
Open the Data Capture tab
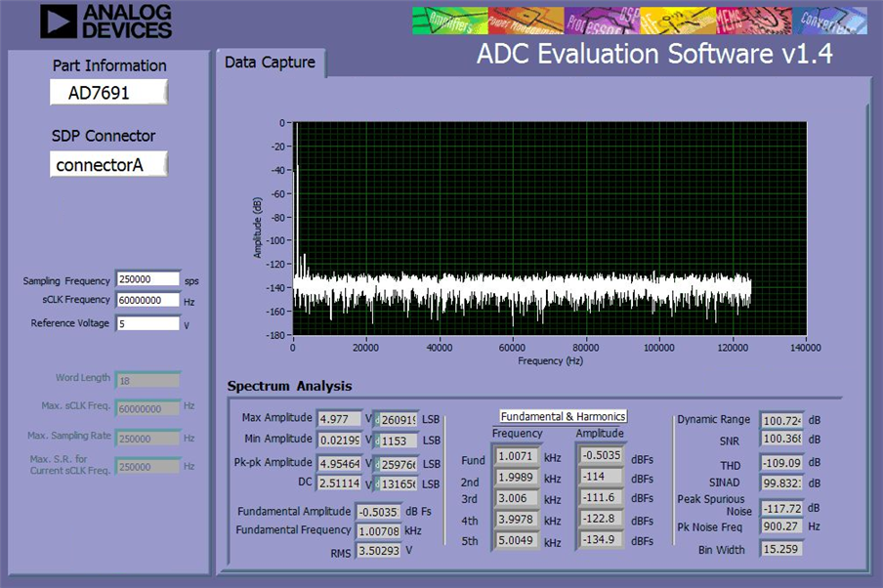click(x=270, y=63)
